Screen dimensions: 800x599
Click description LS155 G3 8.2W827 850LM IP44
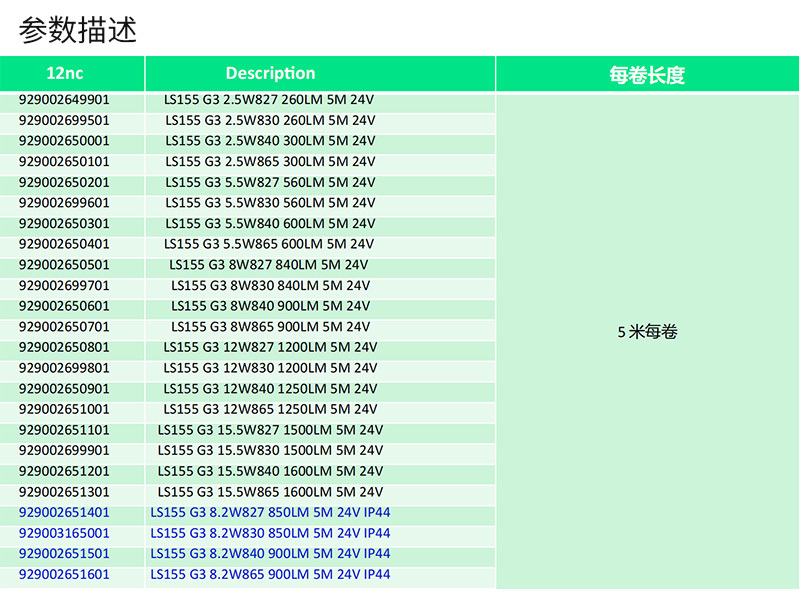(x=270, y=512)
